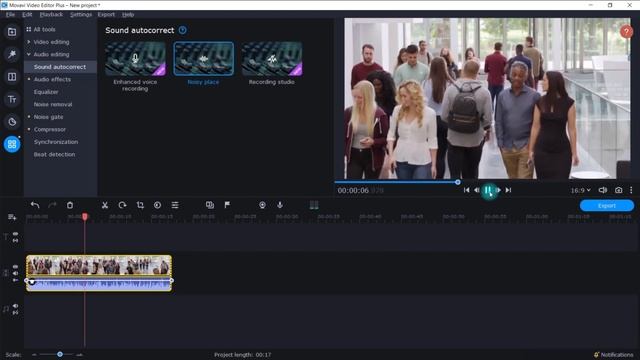
Task: Toggle visibility of the video track
Action: click(16, 267)
